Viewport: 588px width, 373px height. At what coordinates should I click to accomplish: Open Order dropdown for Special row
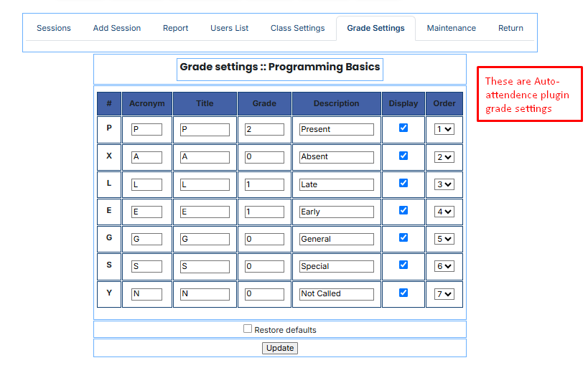click(444, 267)
